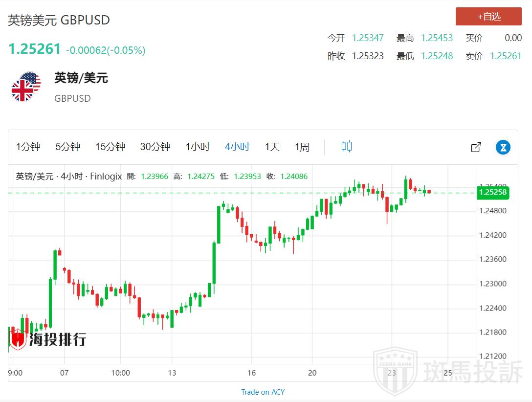
Task: Click the date marker 13 on time axis
Action: point(172,373)
